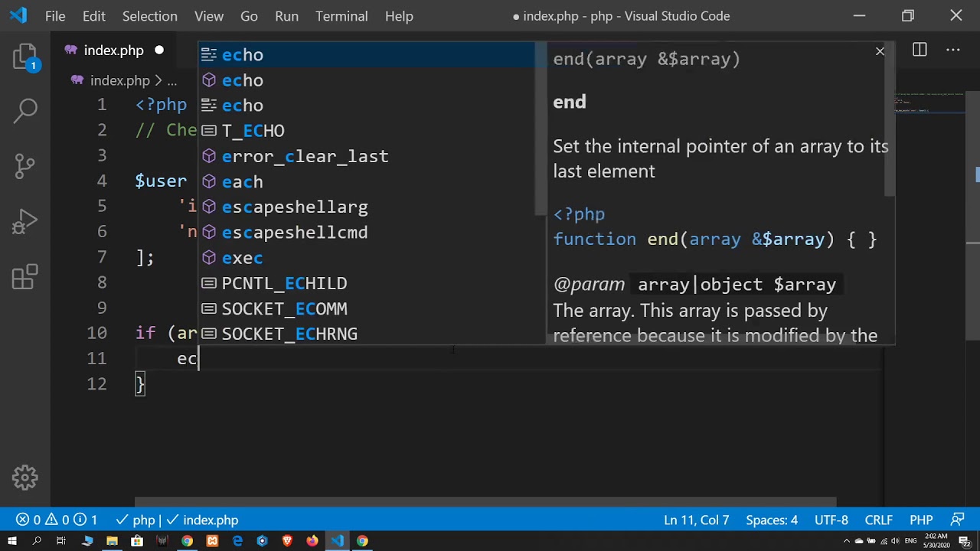The image size is (980, 551).
Task: Click the Split Editor Right icon
Action: (920, 51)
